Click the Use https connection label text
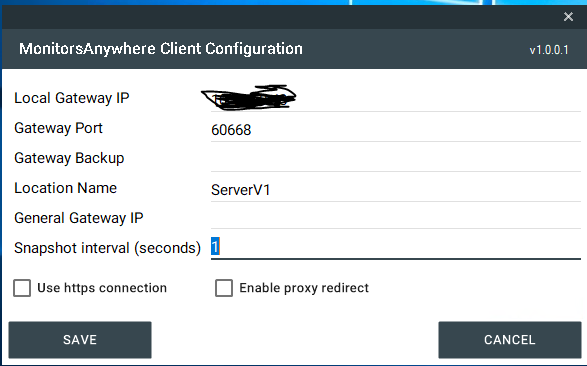The image size is (587, 366). pos(102,288)
